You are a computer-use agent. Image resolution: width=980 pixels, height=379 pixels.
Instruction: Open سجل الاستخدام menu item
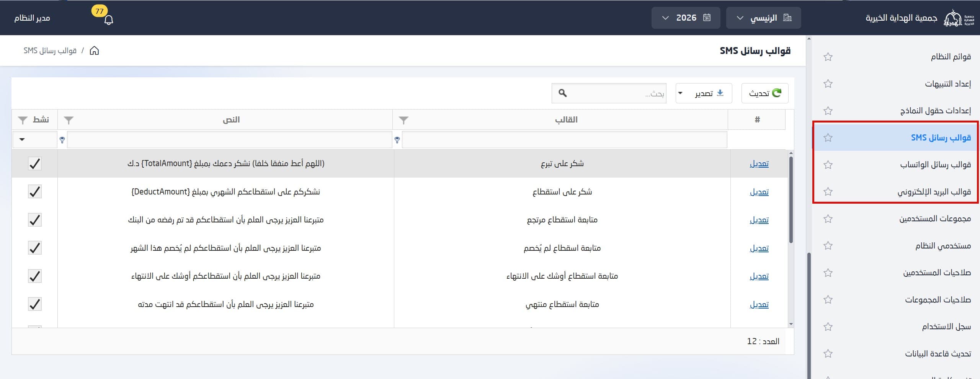point(946,327)
